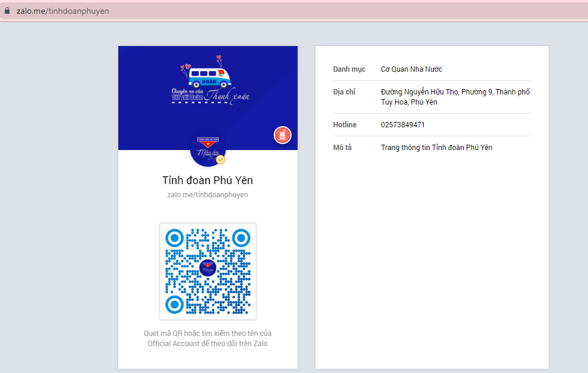Click the address on Đường Nguyễn Hữu Thọ
The width and height of the screenshot is (588, 373).
pyautogui.click(x=455, y=97)
